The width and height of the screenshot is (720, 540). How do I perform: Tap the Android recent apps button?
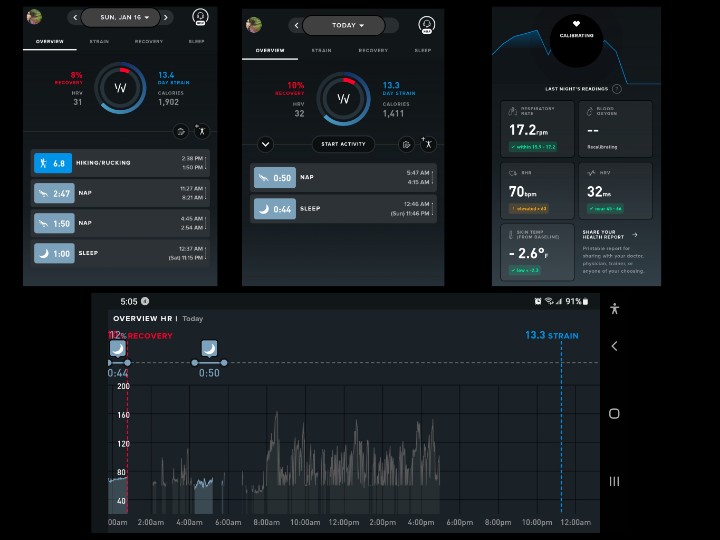coord(614,481)
